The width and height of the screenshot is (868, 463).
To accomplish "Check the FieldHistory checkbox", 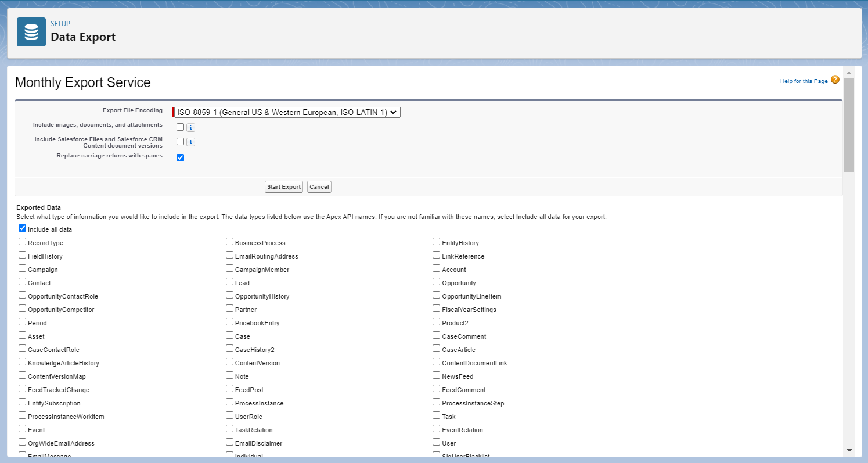I will (22, 255).
